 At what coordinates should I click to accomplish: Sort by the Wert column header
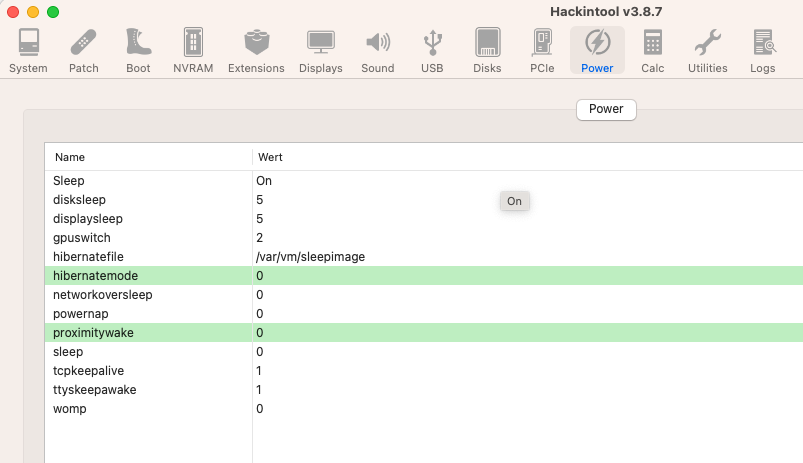click(x=270, y=157)
